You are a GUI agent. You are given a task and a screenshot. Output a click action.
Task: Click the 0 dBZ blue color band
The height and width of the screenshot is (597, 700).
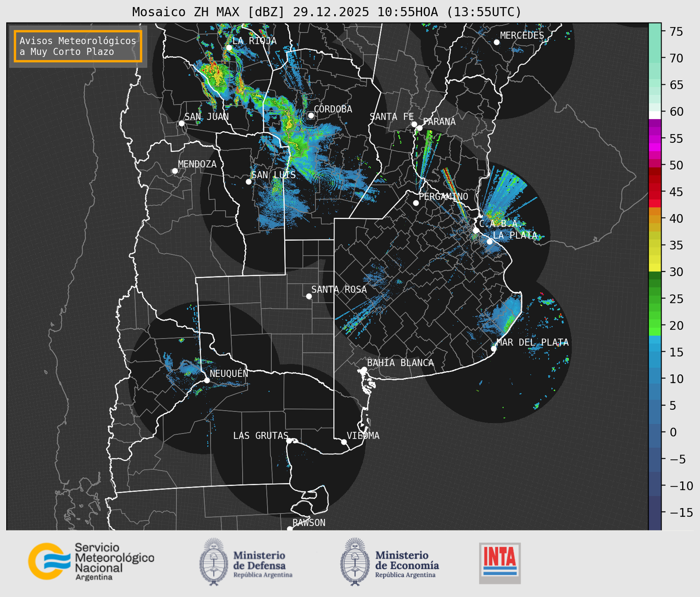(x=655, y=432)
